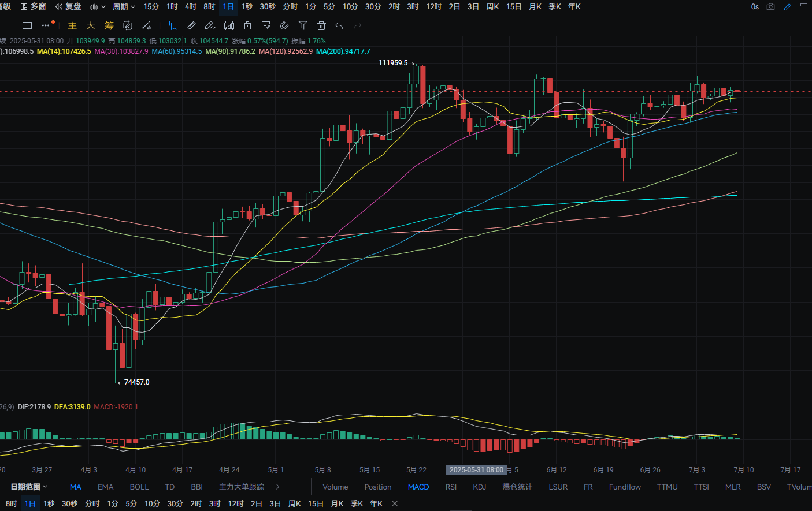Screen dimensions: 812x511
Task: Toggle the 筹 chip distribution button
Action: [x=109, y=25]
